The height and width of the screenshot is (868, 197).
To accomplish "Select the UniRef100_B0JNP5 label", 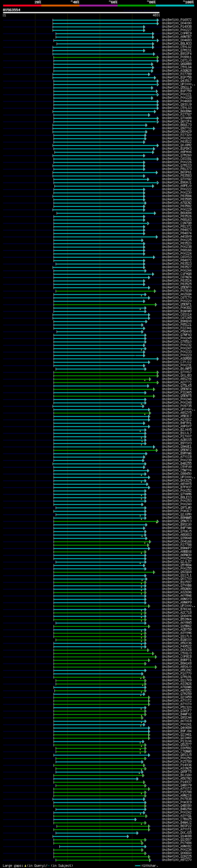I will tap(176, 369).
